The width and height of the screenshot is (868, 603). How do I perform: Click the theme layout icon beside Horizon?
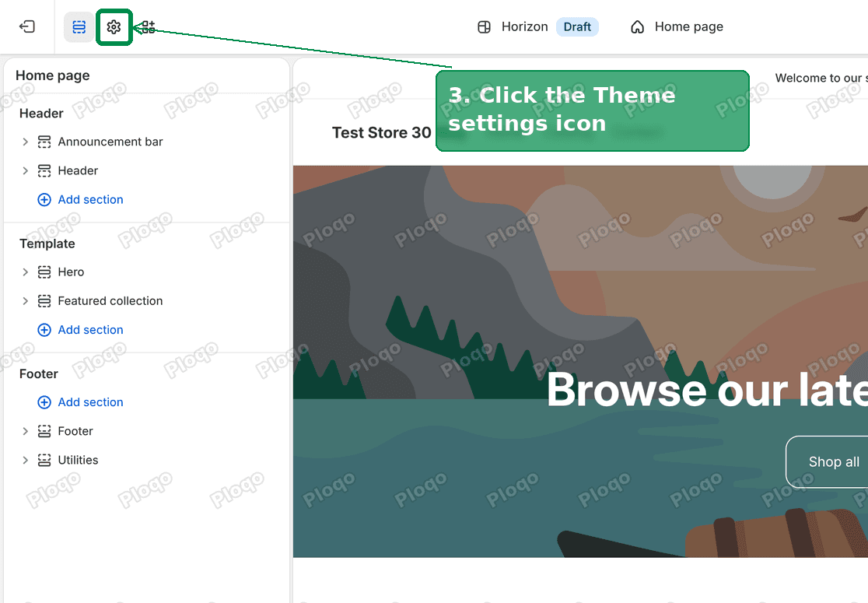tap(484, 26)
